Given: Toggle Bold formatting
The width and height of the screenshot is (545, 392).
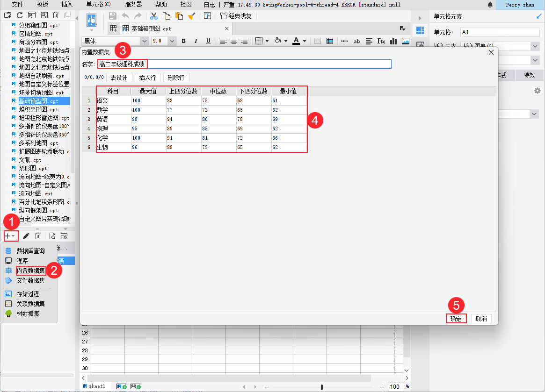Looking at the screenshot, I should (x=183, y=41).
